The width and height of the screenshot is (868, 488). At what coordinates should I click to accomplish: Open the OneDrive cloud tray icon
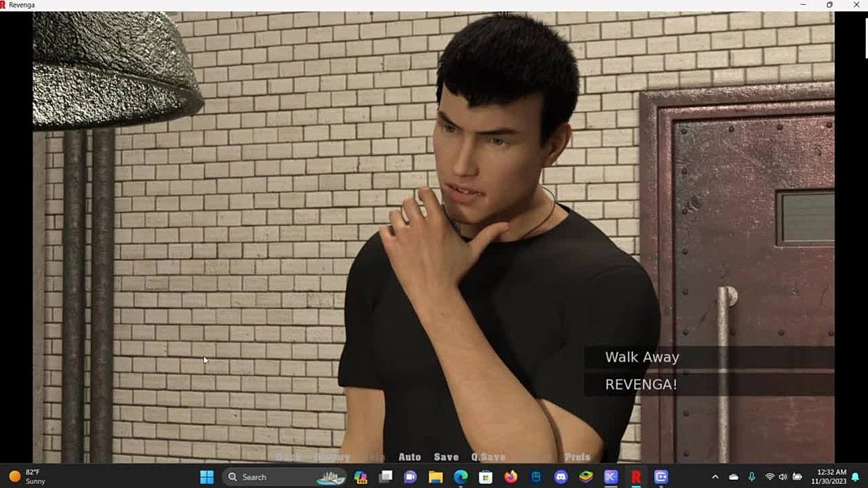(733, 477)
